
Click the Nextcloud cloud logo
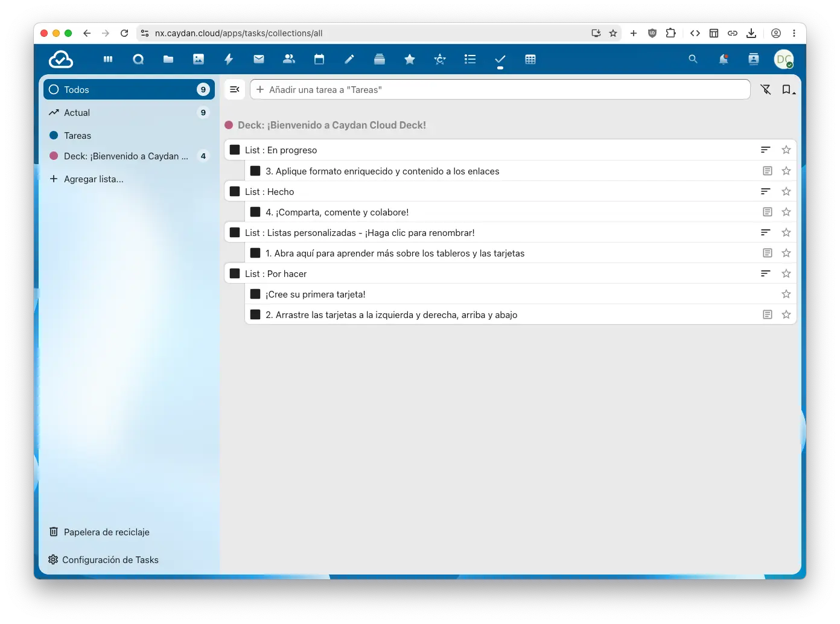(61, 59)
